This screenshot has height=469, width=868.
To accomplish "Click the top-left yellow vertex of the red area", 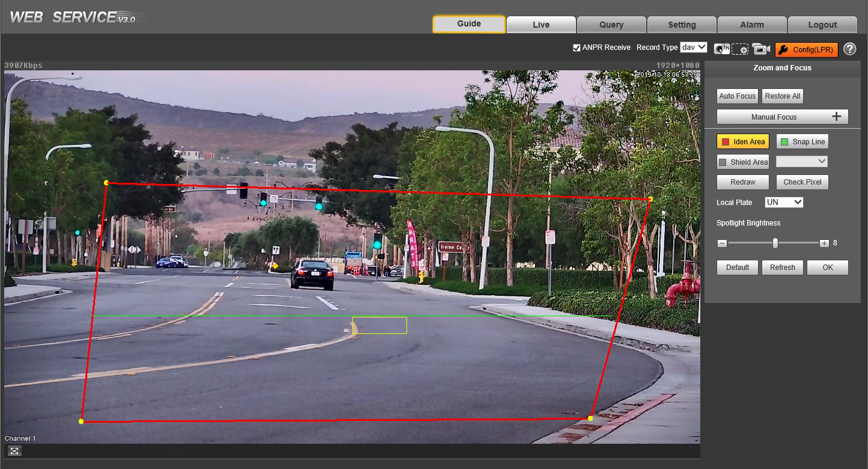I will pyautogui.click(x=106, y=183).
